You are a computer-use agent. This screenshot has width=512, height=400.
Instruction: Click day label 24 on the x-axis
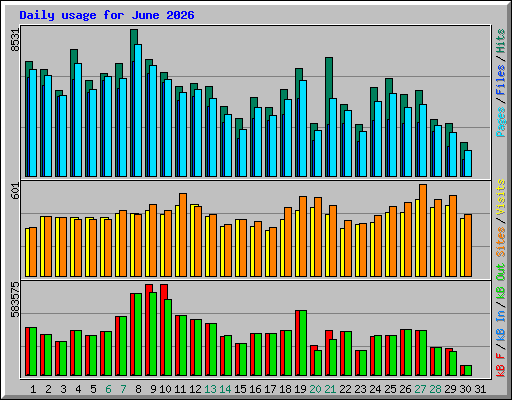pos(375,389)
